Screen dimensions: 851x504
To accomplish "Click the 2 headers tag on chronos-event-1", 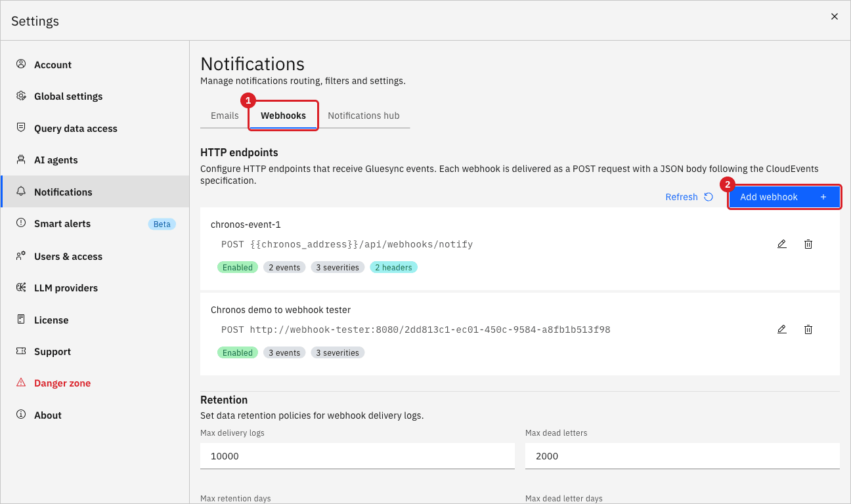I will coord(393,267).
